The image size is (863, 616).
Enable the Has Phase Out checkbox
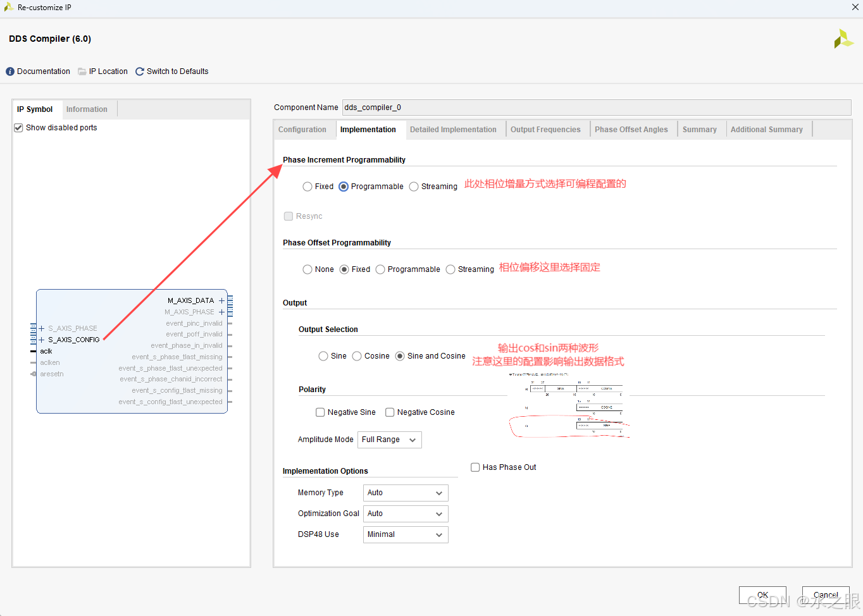pyautogui.click(x=475, y=467)
